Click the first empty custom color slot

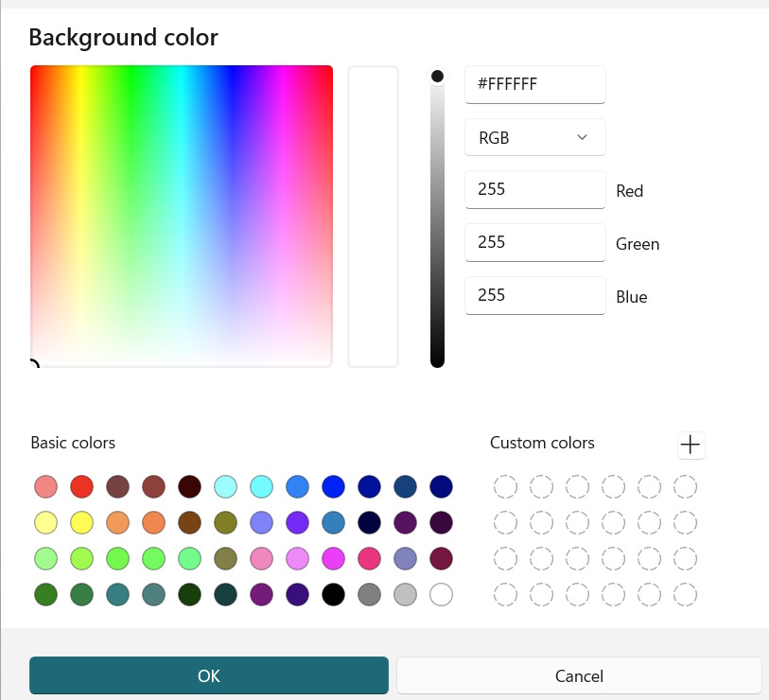click(505, 487)
